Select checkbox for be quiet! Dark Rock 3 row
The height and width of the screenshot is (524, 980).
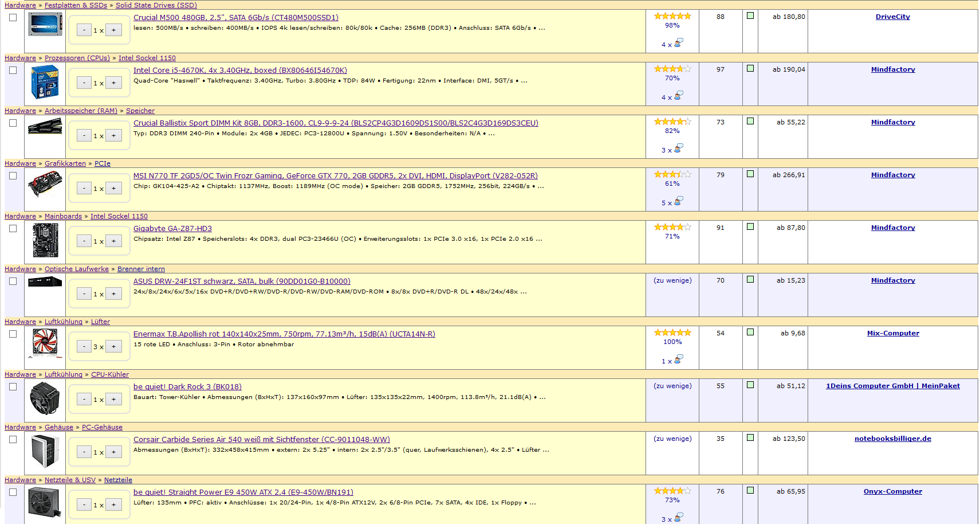(x=13, y=387)
